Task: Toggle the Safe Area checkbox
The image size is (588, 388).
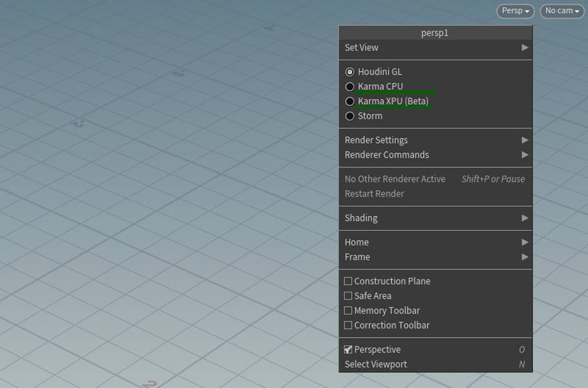Action: point(348,296)
